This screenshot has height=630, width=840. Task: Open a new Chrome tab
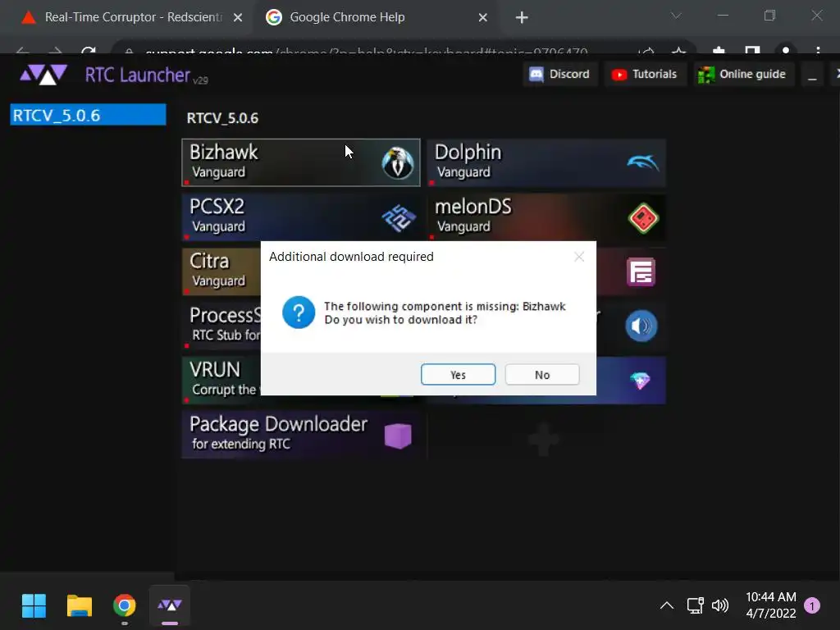click(x=521, y=18)
